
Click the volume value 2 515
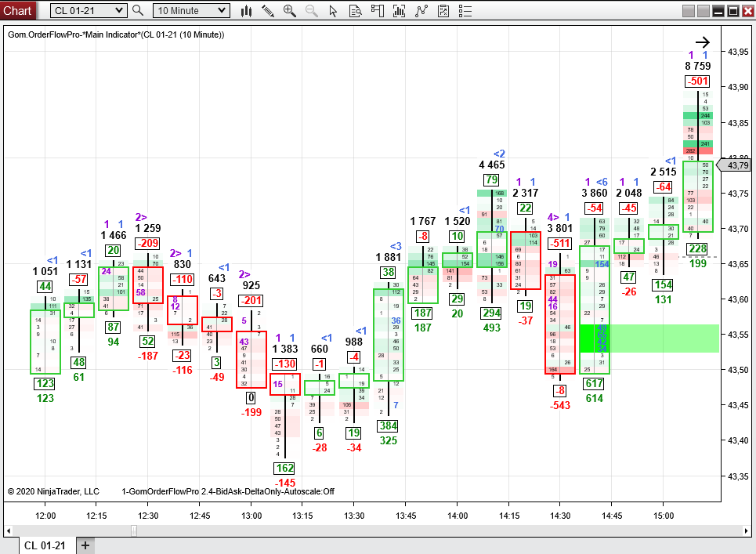[664, 172]
